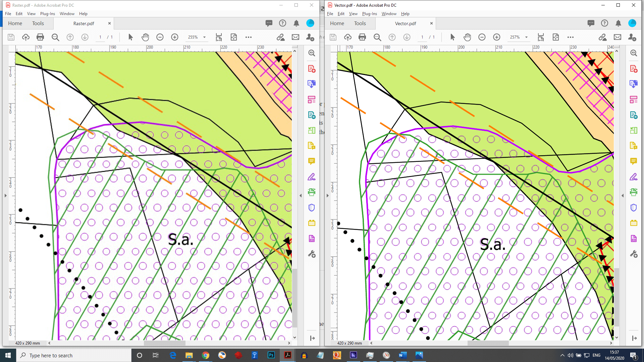Click the Print icon in Raster.pdf toolbar
The image size is (644, 362).
tap(40, 37)
